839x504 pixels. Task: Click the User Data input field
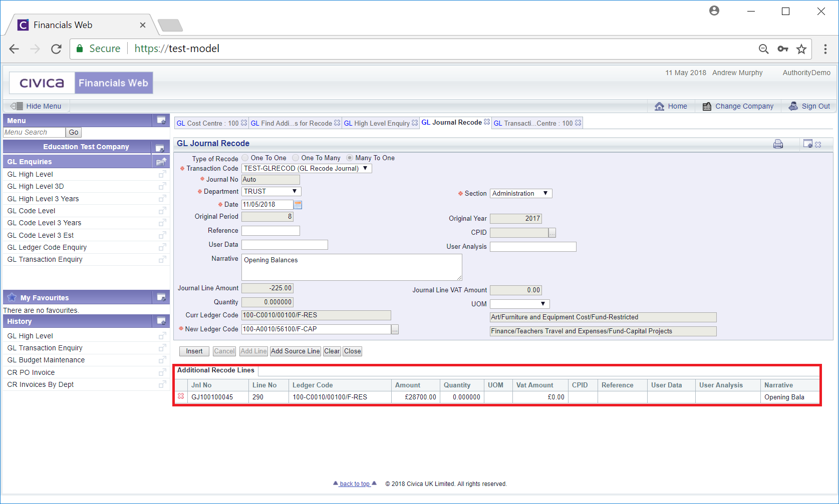coord(285,245)
